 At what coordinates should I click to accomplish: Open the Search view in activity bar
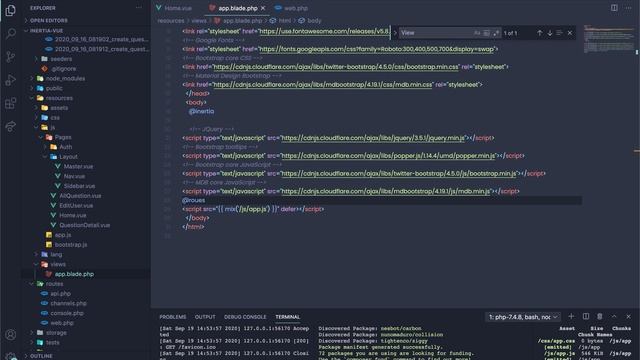[x=11, y=33]
